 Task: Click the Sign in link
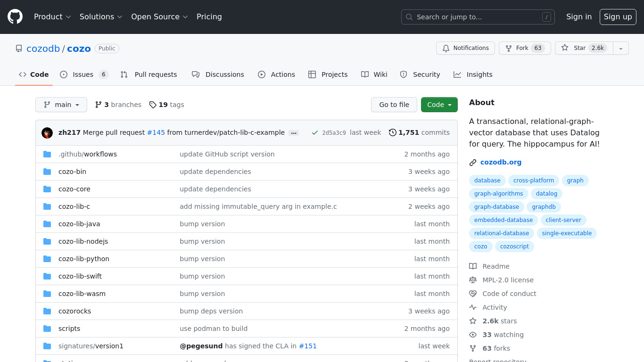tap(579, 17)
